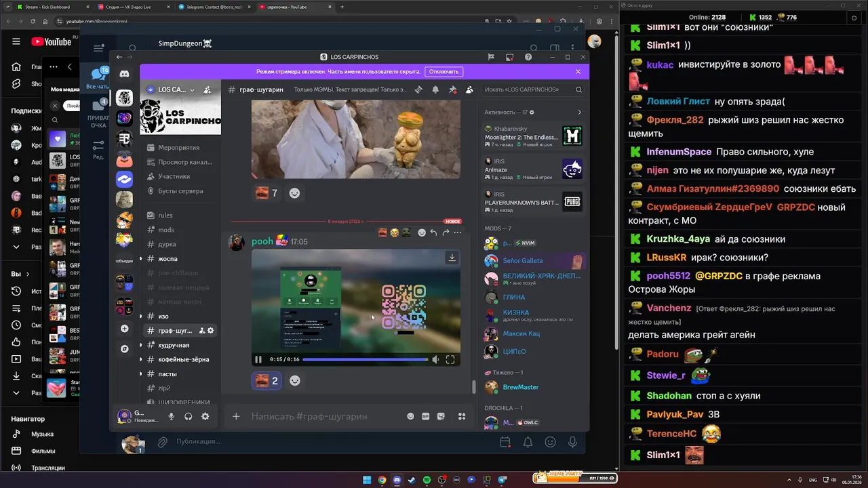The height and width of the screenshot is (488, 868).
Task: Dismiss the purple streamer mode banner
Action: [578, 71]
